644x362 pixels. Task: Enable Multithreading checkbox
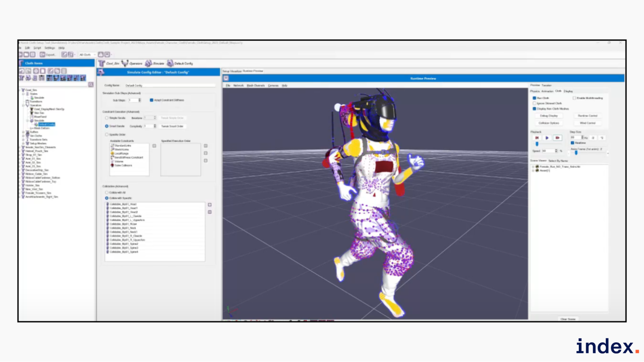click(x=574, y=98)
